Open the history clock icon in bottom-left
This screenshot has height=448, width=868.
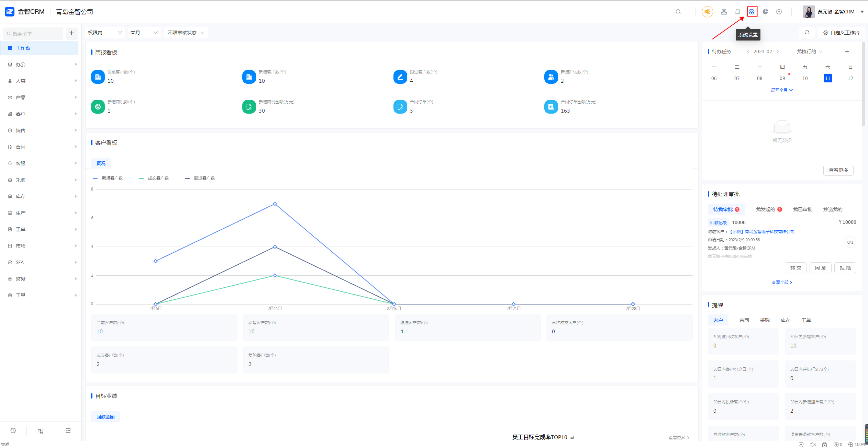[13, 430]
